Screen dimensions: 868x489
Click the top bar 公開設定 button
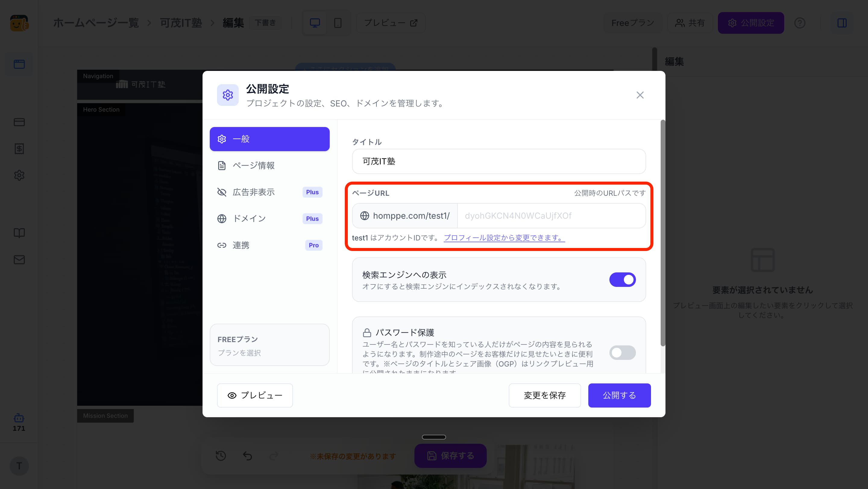[x=751, y=23]
